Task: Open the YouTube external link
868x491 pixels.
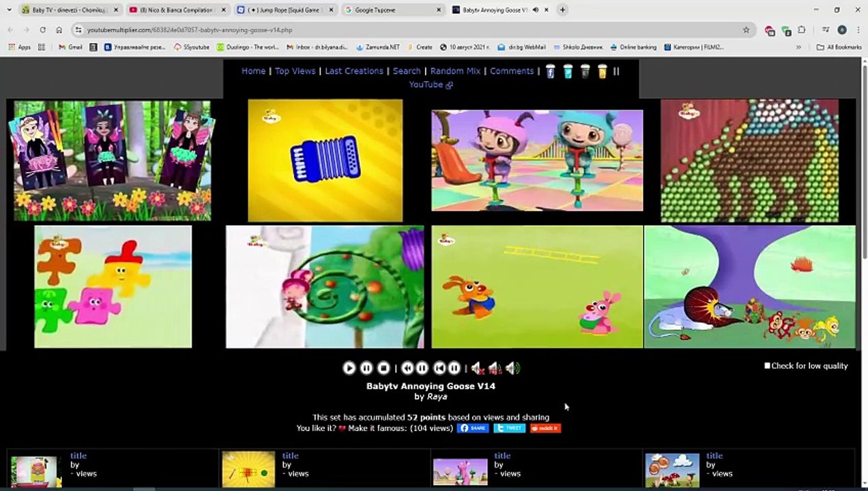Action: [431, 85]
